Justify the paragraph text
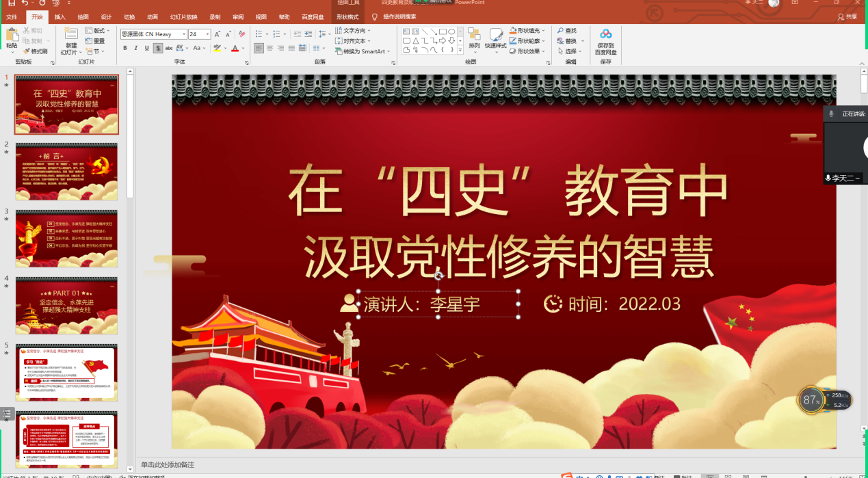Screen dimensions: 868x478 pos(292,48)
